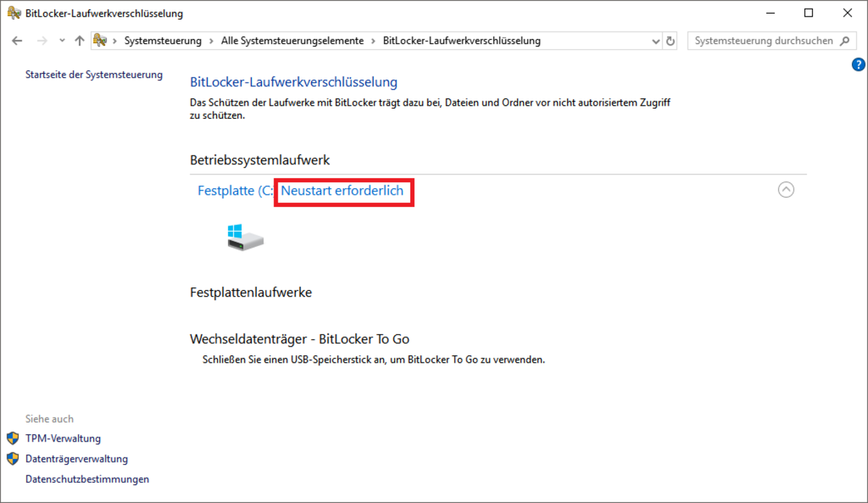Click the Betriebssystemlaufwerk heading
The width and height of the screenshot is (868, 503).
(x=260, y=160)
